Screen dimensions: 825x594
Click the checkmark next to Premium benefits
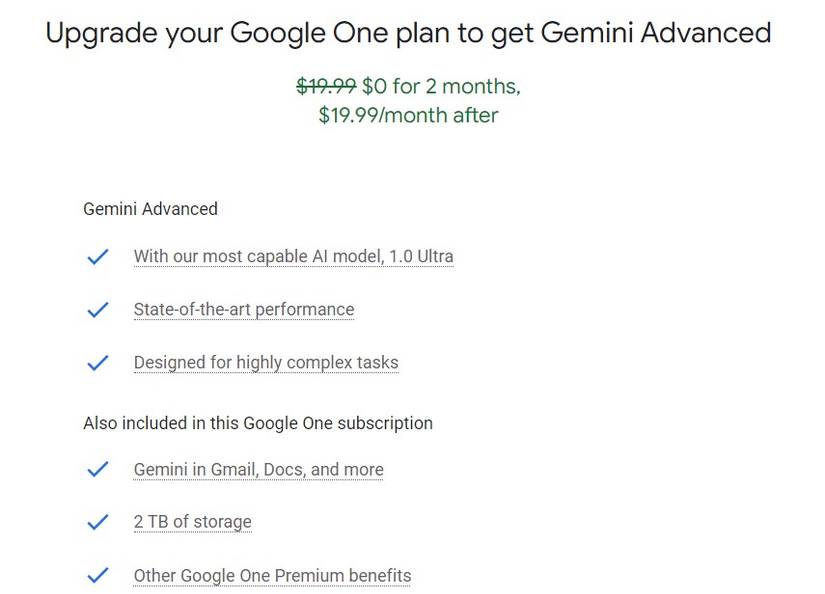[x=97, y=576]
